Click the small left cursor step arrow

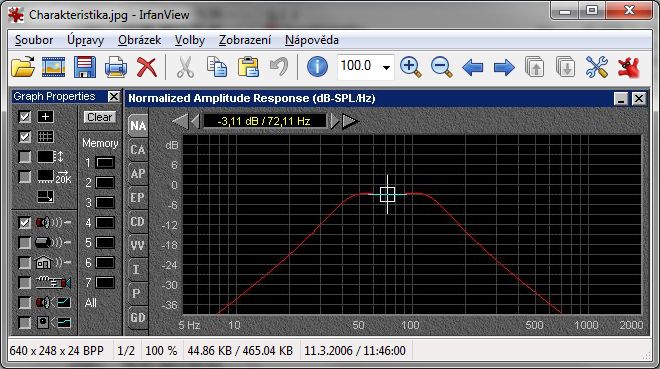195,121
